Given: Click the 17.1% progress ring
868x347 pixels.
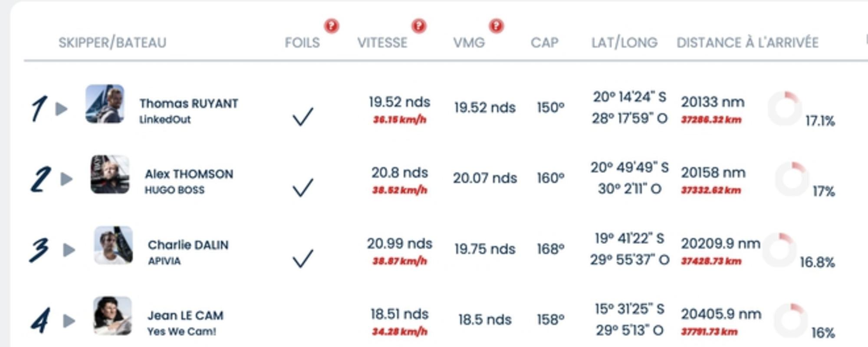Looking at the screenshot, I should tap(785, 108).
